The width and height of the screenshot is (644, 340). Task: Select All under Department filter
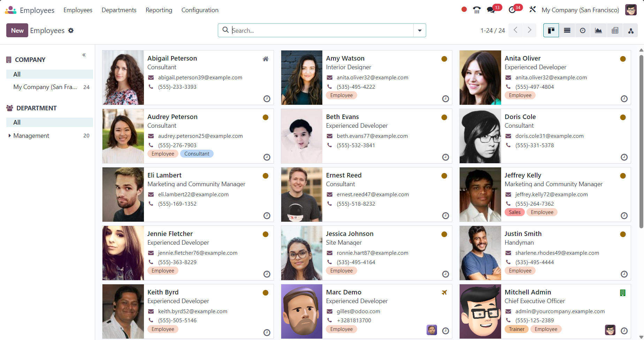tap(17, 122)
